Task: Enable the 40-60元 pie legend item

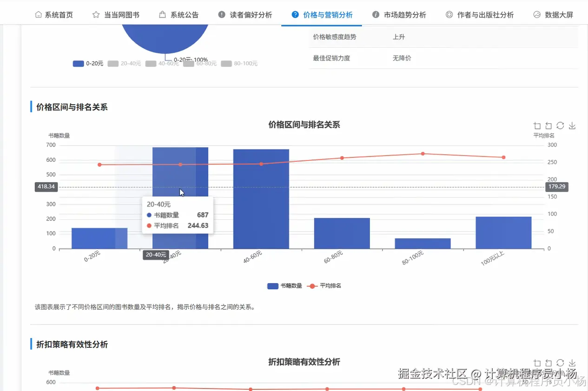Action: 162,64
